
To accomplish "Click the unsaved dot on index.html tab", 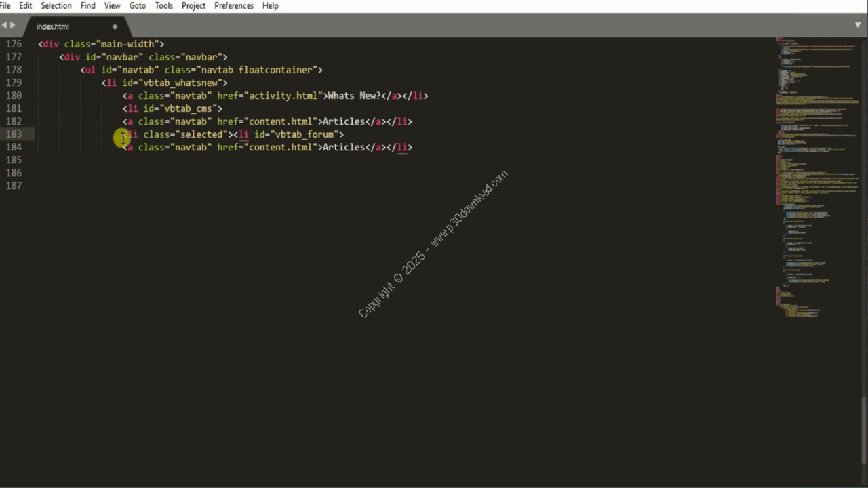I will 115,27.
